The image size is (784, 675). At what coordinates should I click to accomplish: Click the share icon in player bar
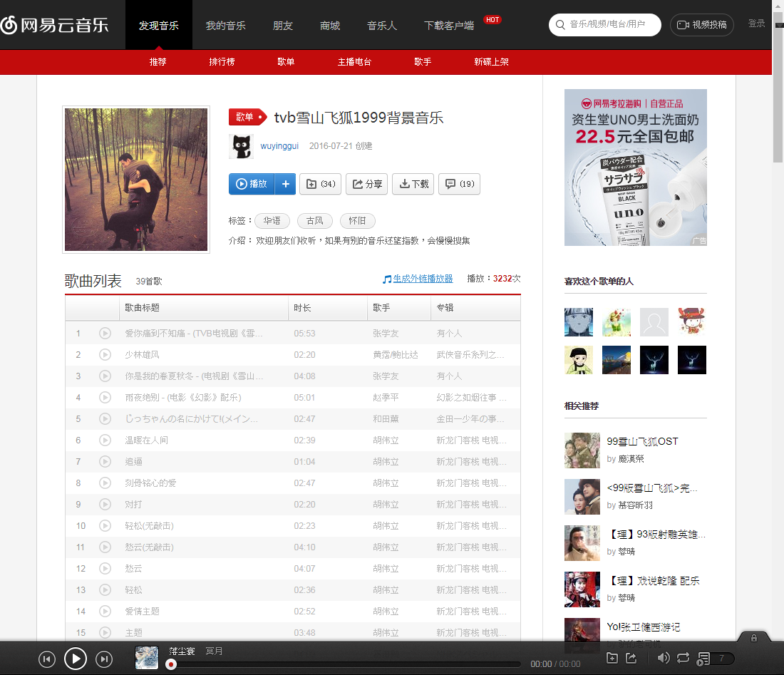point(631,658)
